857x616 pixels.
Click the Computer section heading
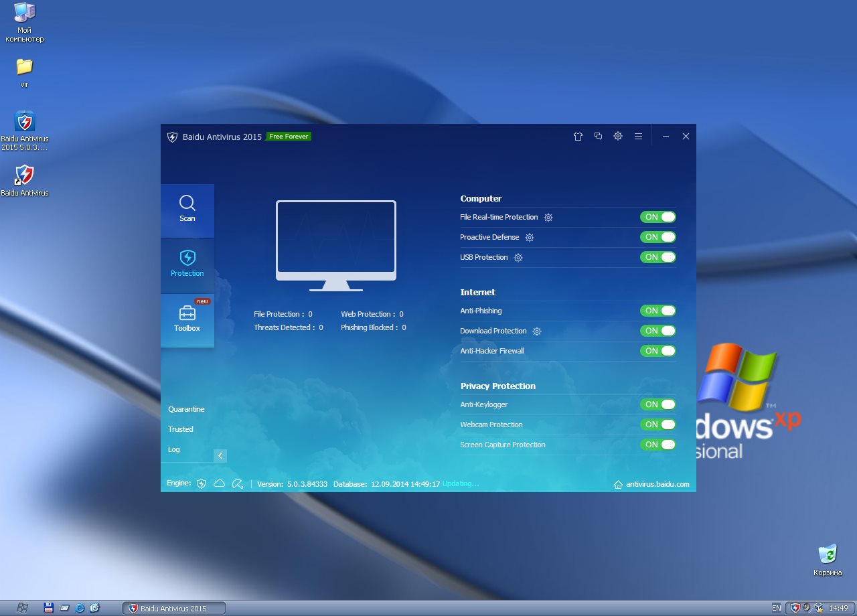click(481, 199)
